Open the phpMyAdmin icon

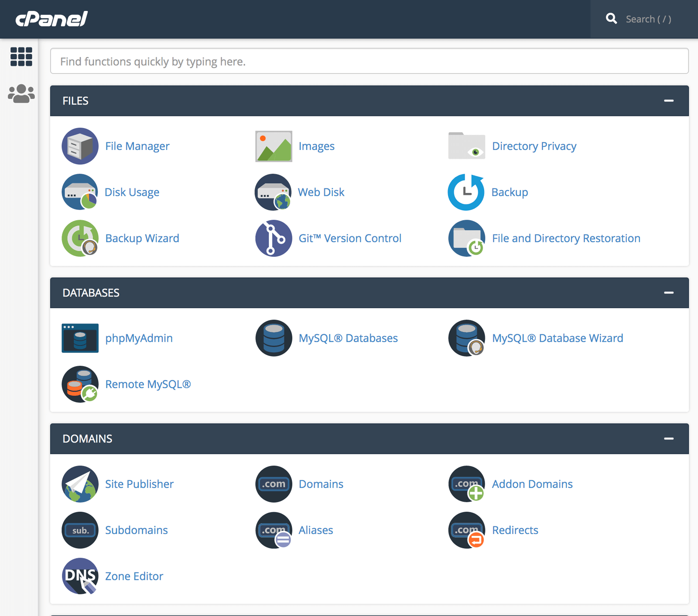[x=80, y=338]
